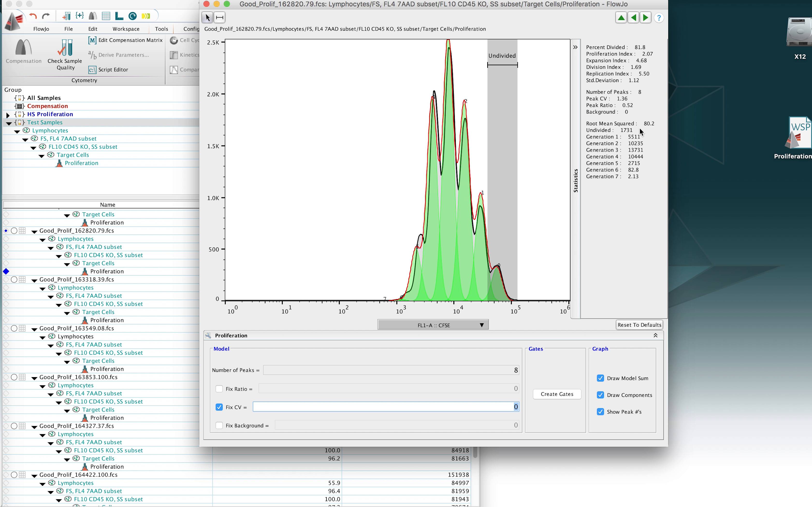Click the undo arrow icon
Image resolution: width=812 pixels, height=507 pixels.
33,16
